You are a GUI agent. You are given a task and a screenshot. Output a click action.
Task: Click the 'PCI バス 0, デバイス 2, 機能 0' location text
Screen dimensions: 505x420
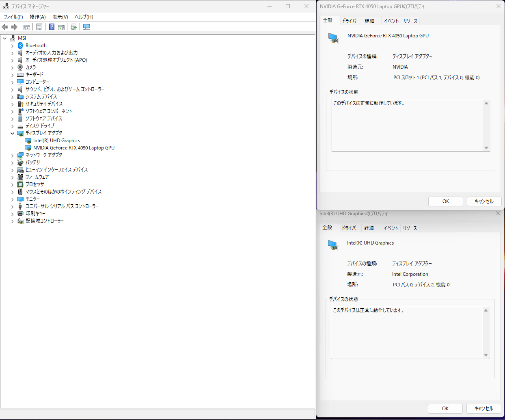(421, 285)
